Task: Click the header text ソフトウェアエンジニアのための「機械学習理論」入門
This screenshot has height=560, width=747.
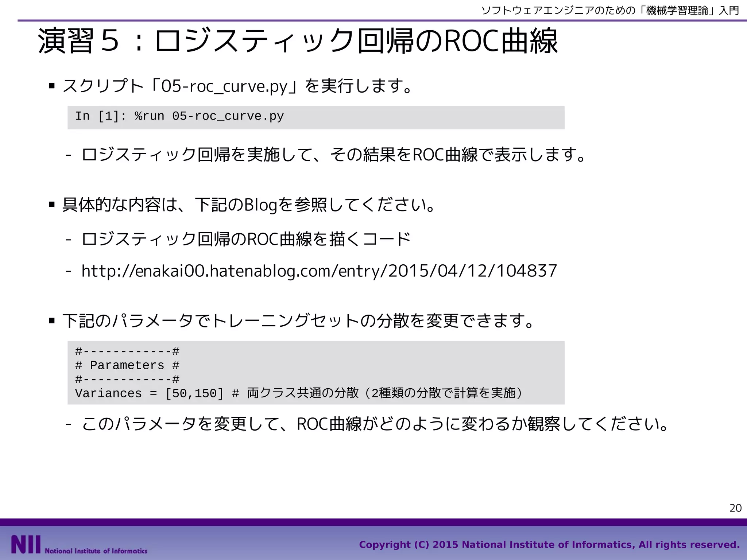Action: pos(610,10)
